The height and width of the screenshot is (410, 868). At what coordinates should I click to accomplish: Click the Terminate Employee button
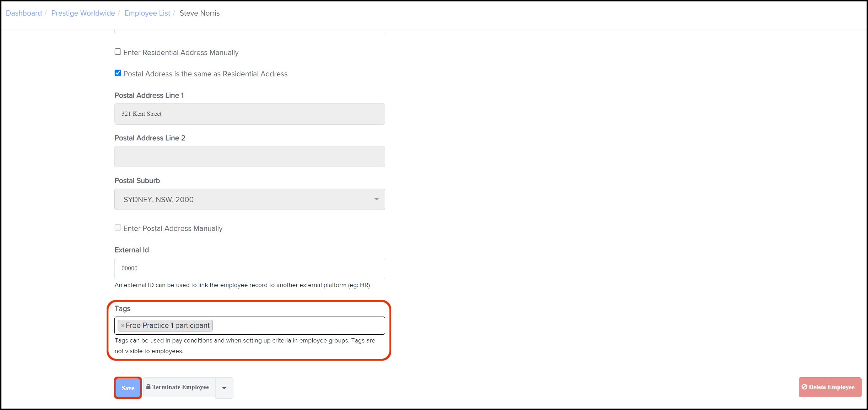coord(180,387)
